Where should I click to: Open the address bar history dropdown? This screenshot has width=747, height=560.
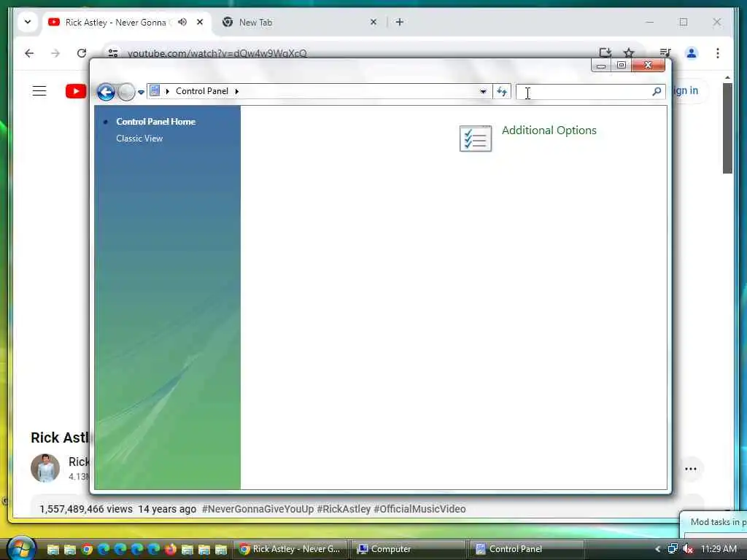pyautogui.click(x=483, y=91)
